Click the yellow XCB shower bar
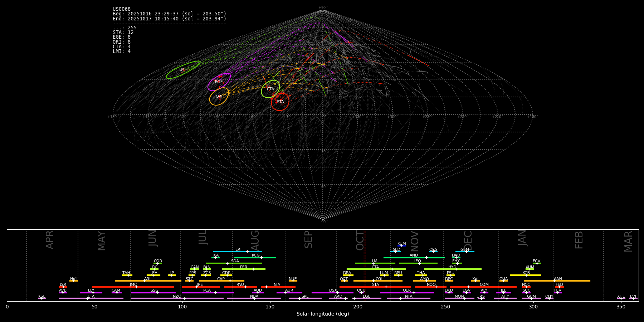The width and height of the screenshot is (644, 322). click(x=525, y=275)
